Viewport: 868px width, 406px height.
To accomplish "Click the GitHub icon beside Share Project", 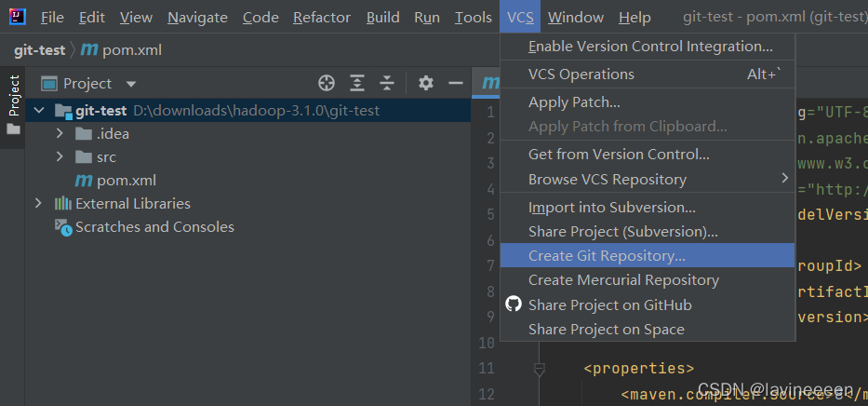I will coord(513,304).
